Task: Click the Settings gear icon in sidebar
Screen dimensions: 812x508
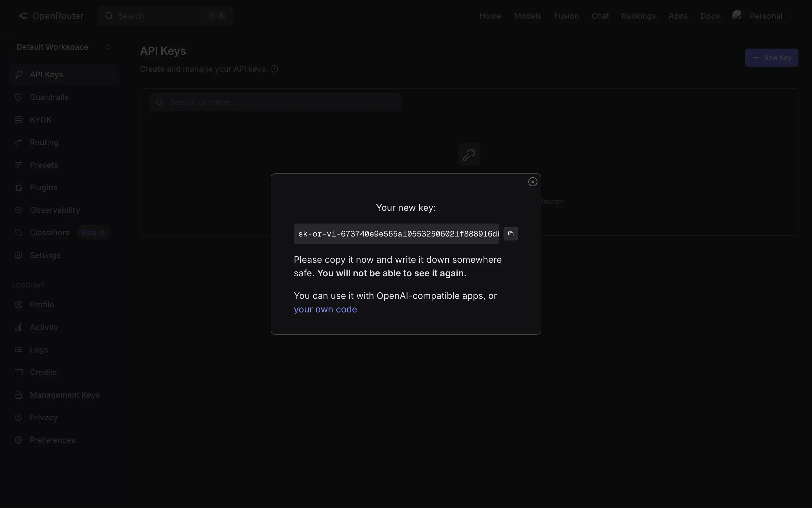Action: (19, 255)
